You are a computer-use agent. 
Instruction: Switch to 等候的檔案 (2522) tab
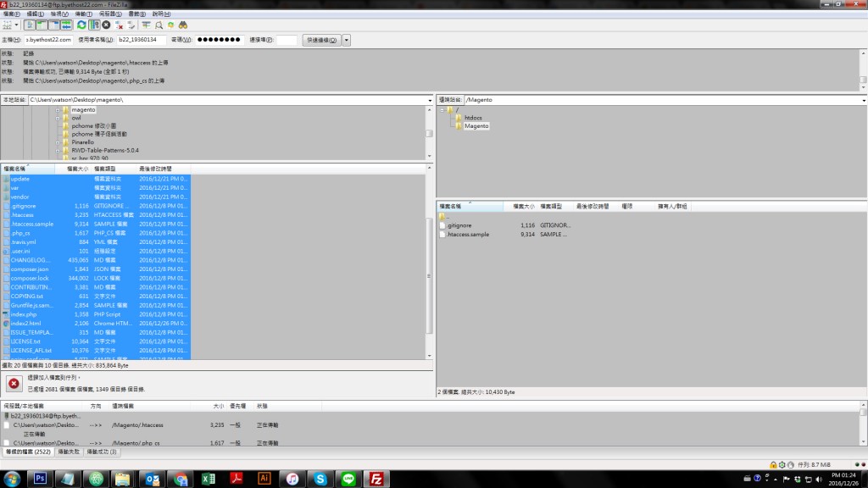pos(28,452)
